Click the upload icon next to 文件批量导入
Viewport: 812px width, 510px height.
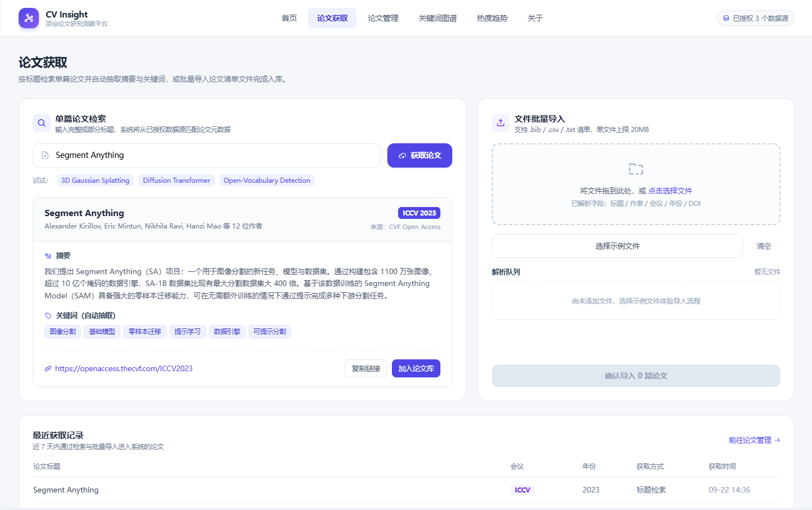[501, 123]
